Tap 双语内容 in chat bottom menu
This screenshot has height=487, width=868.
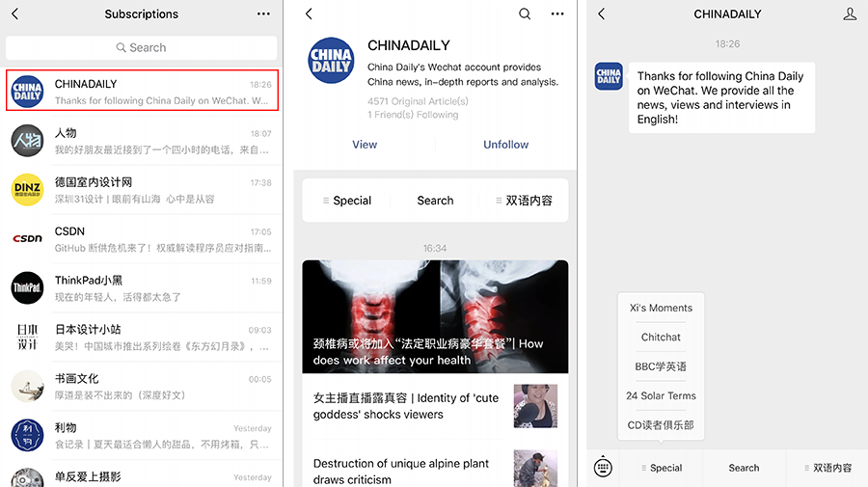[x=827, y=468]
